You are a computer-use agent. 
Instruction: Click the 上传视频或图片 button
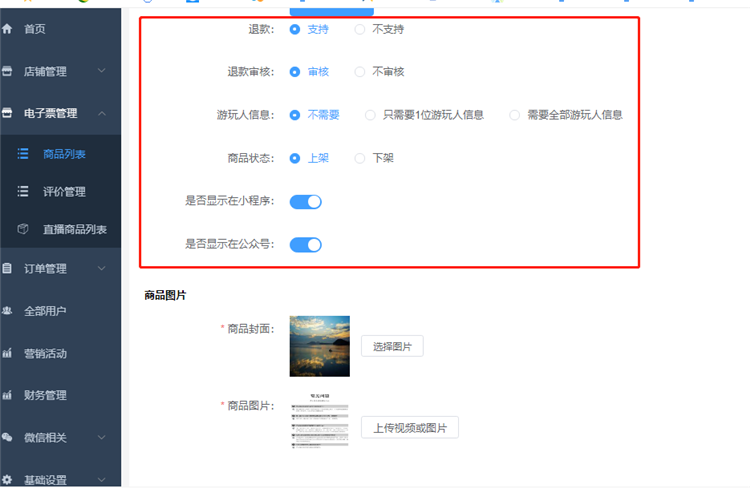409,428
